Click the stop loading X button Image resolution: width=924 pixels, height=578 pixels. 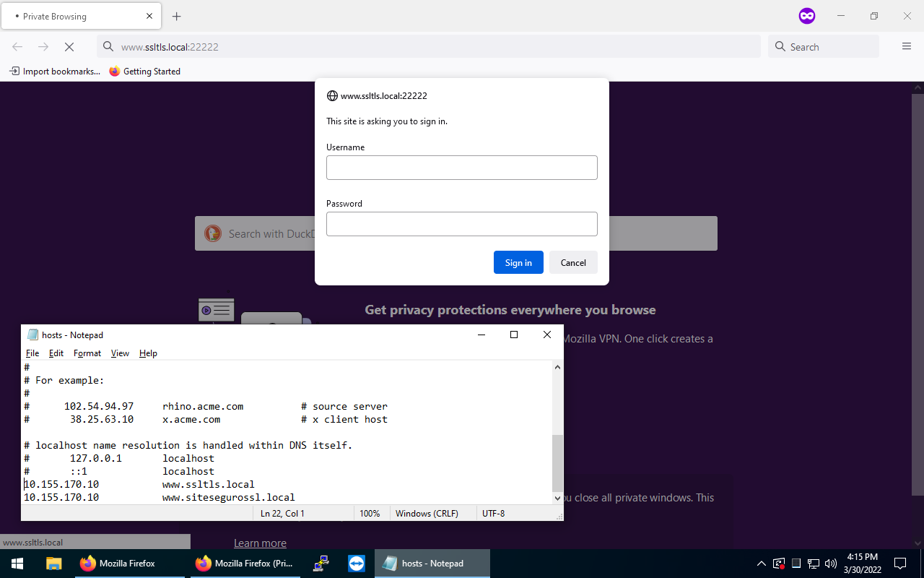(x=69, y=47)
